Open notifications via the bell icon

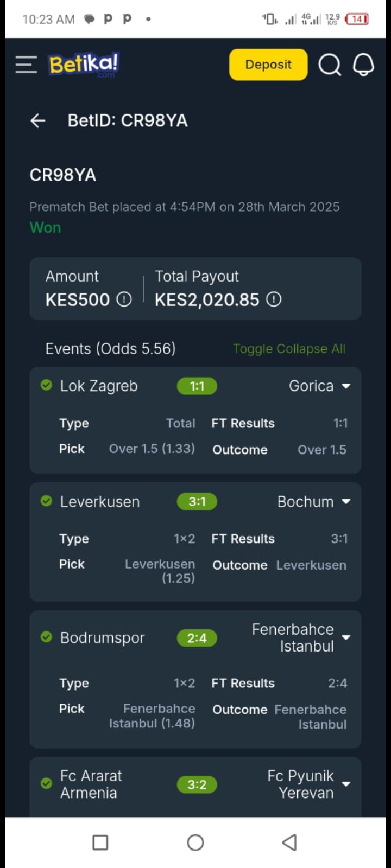363,65
